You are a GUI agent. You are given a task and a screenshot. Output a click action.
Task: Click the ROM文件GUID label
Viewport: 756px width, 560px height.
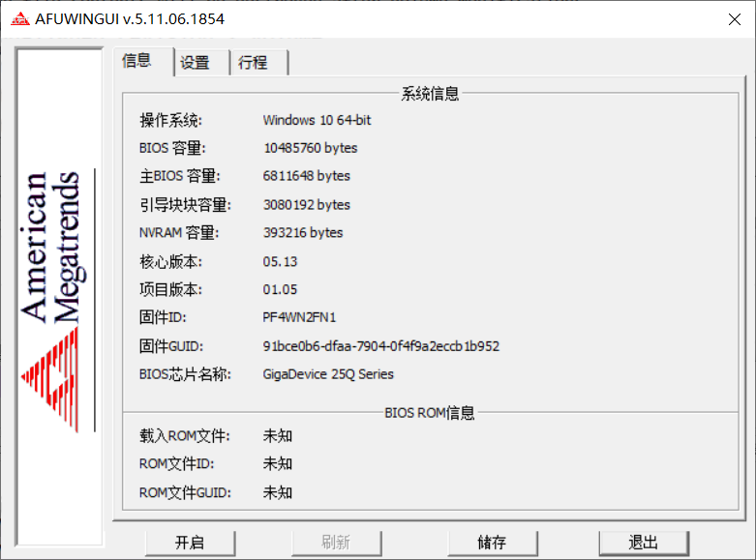coord(185,493)
